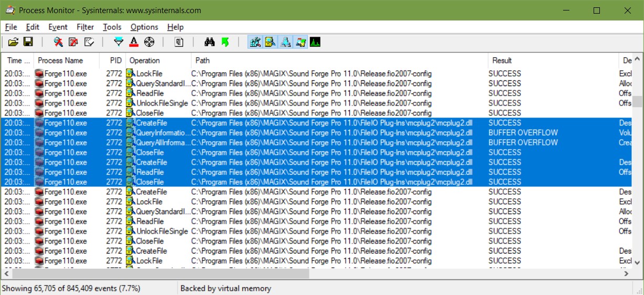644x295 pixels.
Task: Save events using the floppy disk icon
Action: [x=28, y=42]
